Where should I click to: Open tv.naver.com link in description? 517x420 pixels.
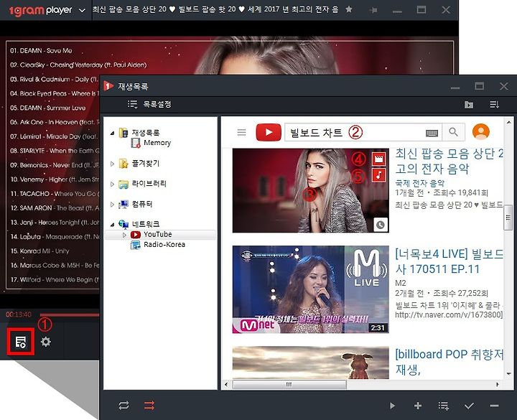coord(449,315)
